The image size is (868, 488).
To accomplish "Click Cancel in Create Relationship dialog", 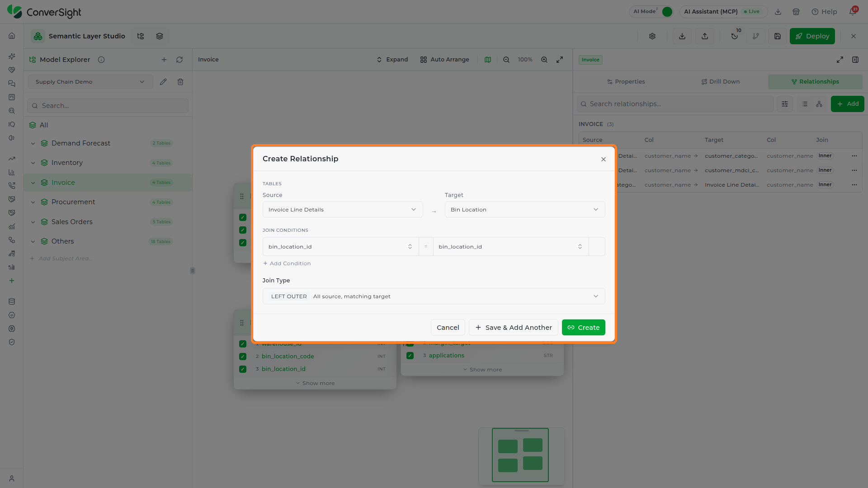I will [x=448, y=328].
